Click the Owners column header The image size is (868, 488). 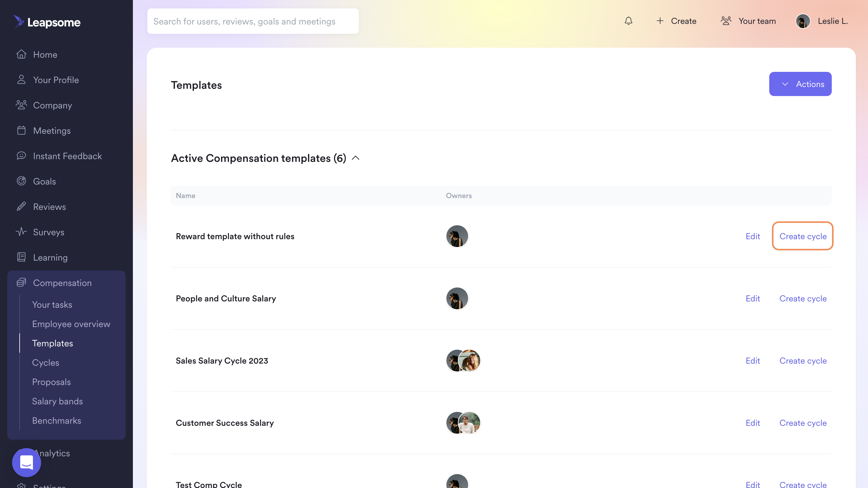click(x=458, y=195)
